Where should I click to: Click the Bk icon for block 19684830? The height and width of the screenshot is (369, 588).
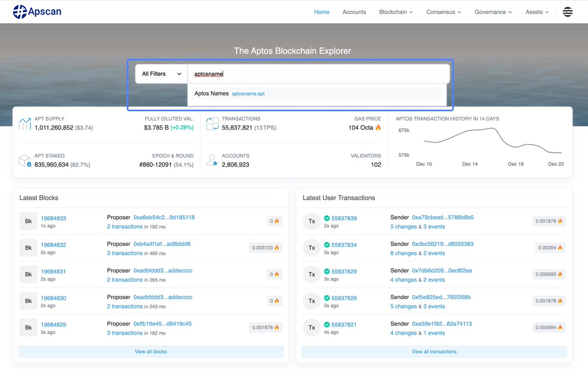(28, 301)
